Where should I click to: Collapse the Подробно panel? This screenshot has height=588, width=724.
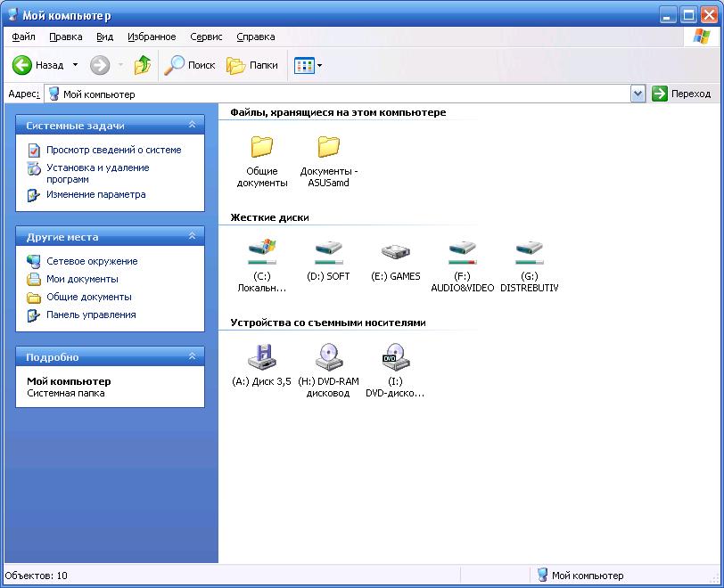(192, 356)
